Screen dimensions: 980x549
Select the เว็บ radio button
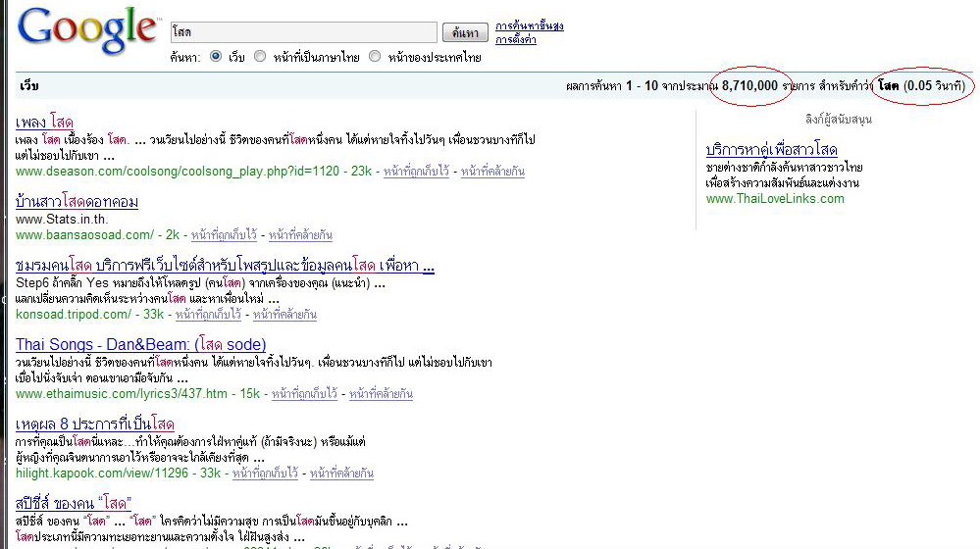tap(216, 56)
